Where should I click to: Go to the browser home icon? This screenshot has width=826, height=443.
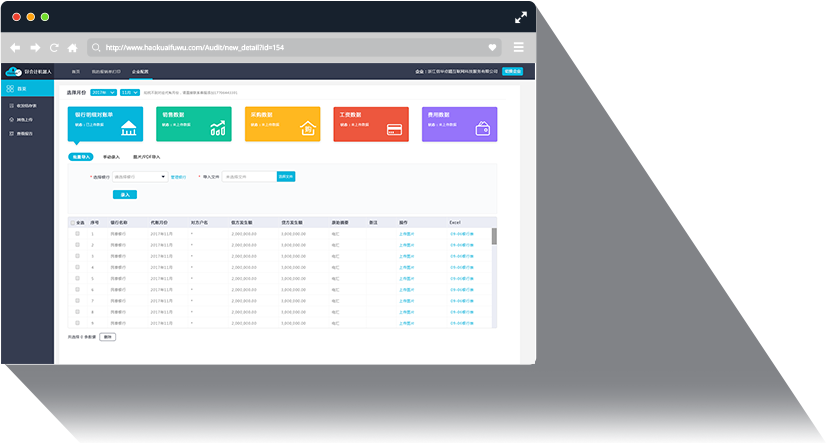[73, 48]
